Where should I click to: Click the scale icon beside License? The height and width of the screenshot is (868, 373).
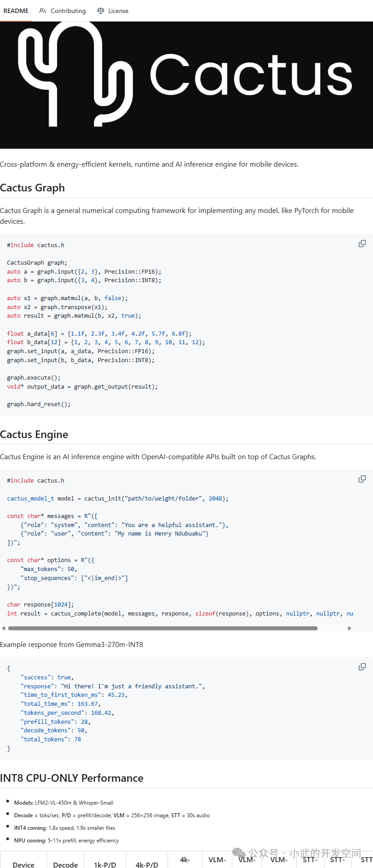pos(101,11)
